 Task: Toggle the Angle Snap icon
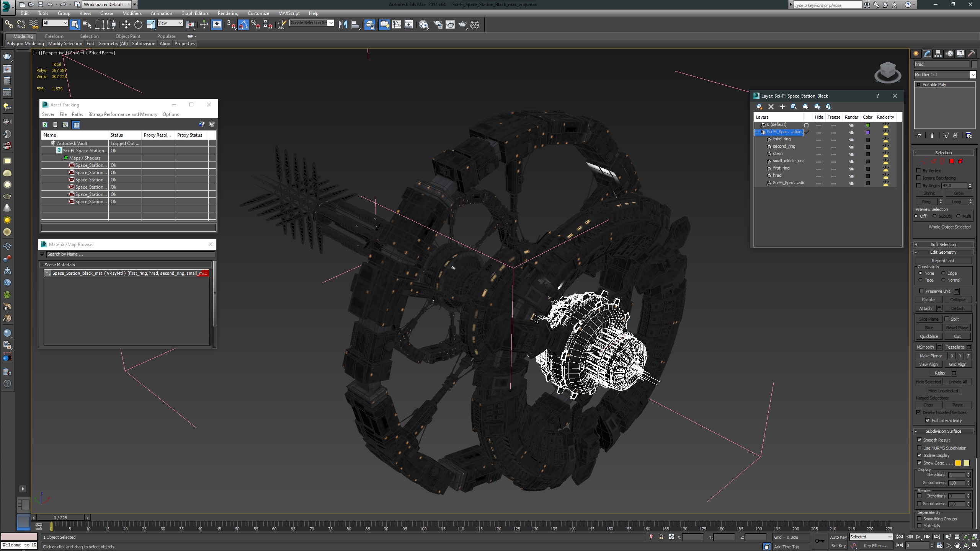(x=243, y=24)
